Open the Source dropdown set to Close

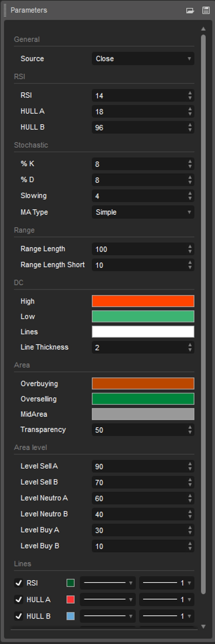click(143, 59)
